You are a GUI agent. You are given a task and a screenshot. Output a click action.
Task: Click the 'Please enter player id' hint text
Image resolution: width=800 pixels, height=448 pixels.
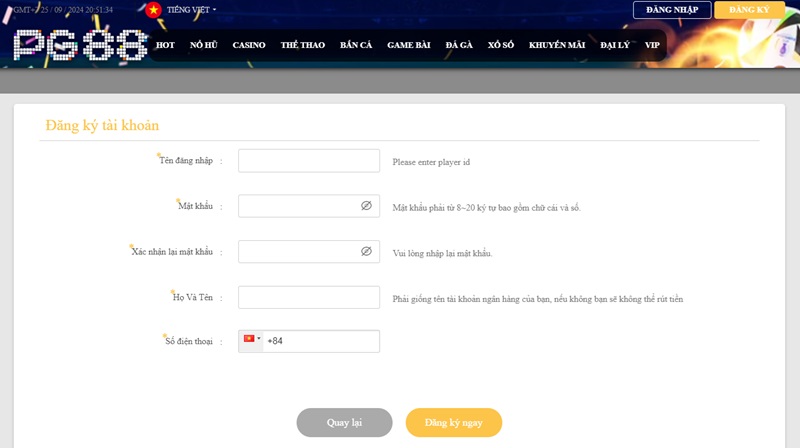tap(431, 162)
